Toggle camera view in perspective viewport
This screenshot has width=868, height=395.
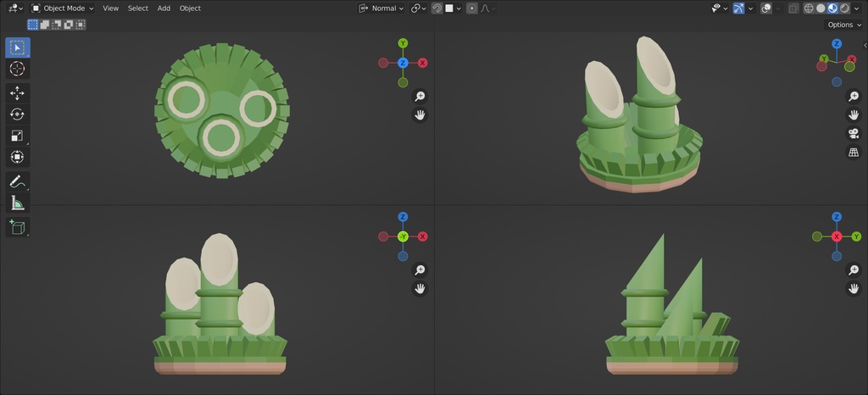click(x=853, y=133)
